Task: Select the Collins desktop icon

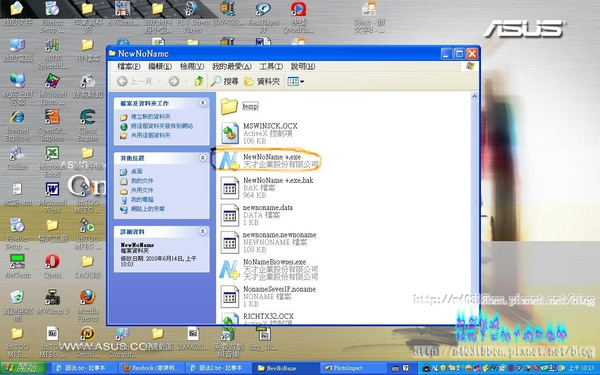Action: pyautogui.click(x=18, y=158)
